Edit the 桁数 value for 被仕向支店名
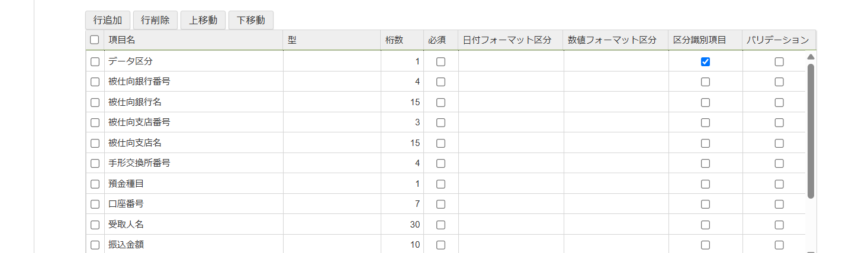The height and width of the screenshot is (253, 868). (402, 143)
